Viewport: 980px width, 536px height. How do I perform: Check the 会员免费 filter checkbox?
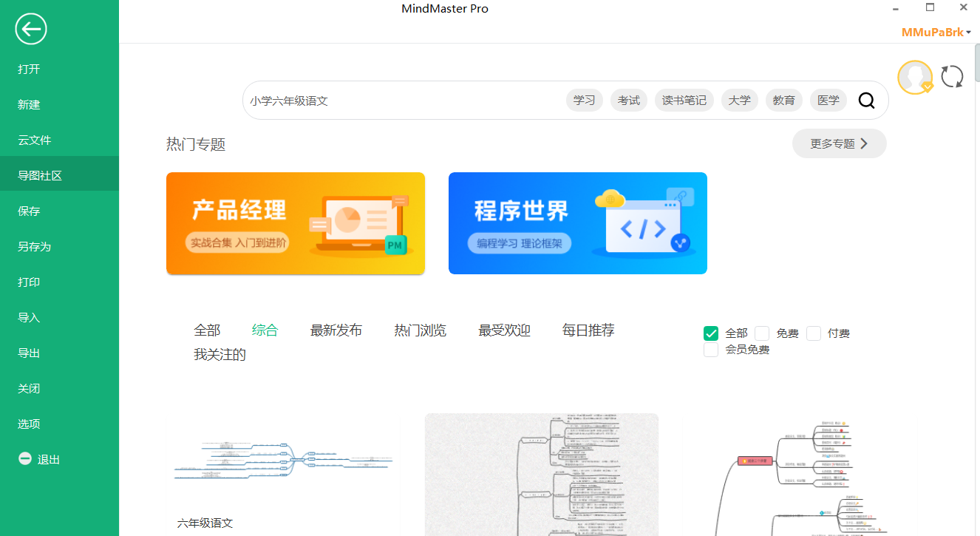coord(711,350)
